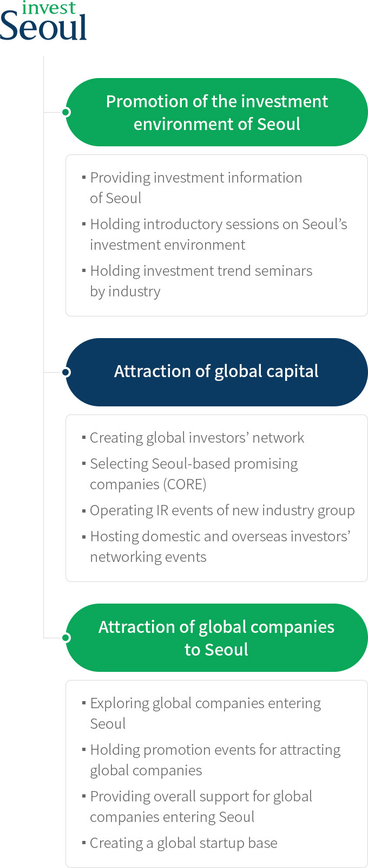Click 'Providing overall support for global companies' item
The height and width of the screenshot is (868, 368).
[201, 806]
